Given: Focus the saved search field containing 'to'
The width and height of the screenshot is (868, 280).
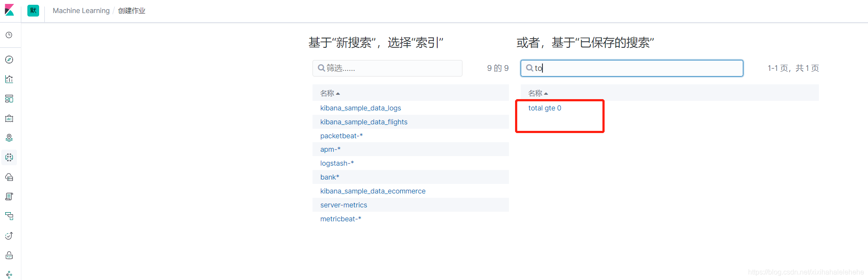Looking at the screenshot, I should click(632, 68).
